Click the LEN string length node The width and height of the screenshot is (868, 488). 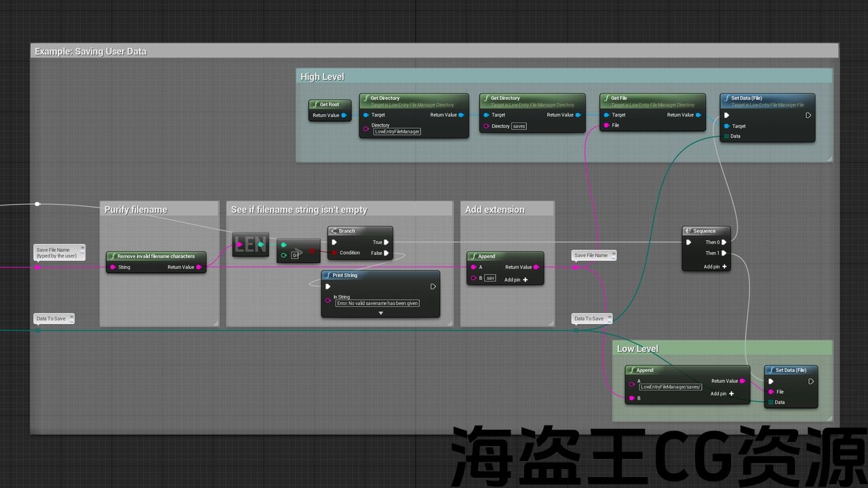tap(250, 245)
